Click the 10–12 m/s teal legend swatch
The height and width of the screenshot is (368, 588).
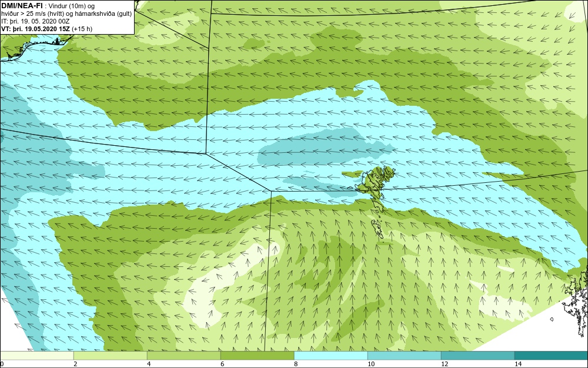[x=405, y=355]
